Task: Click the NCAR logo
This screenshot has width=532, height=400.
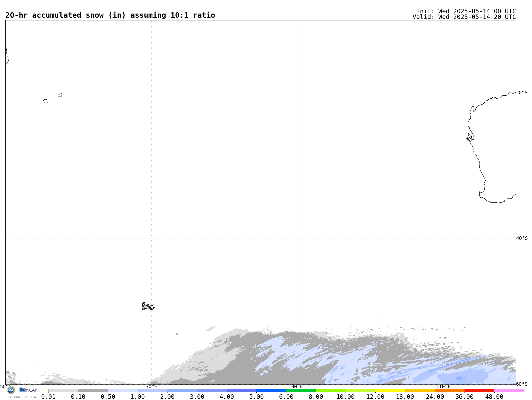Action: pos(28,390)
